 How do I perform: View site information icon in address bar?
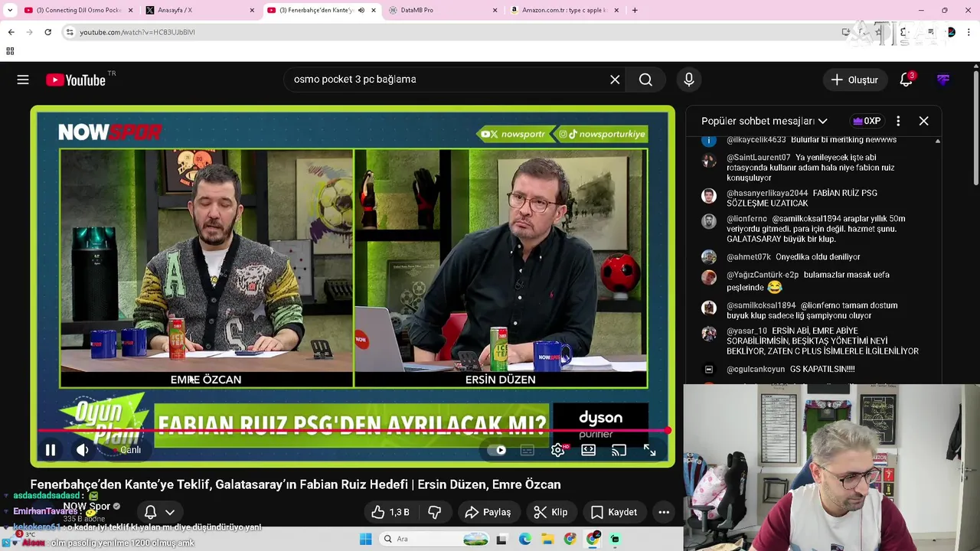point(70,32)
